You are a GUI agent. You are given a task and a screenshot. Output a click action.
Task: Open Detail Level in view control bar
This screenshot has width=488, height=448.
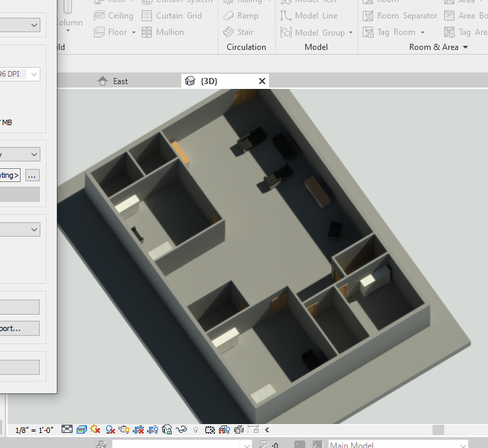pos(67,430)
